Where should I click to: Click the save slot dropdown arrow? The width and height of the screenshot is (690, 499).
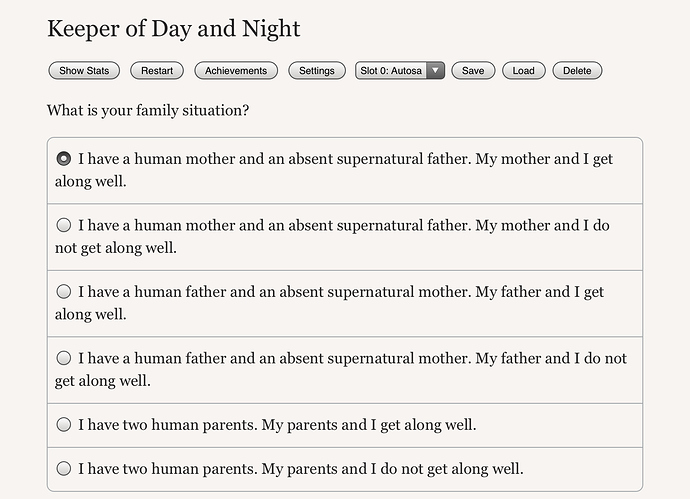click(435, 71)
